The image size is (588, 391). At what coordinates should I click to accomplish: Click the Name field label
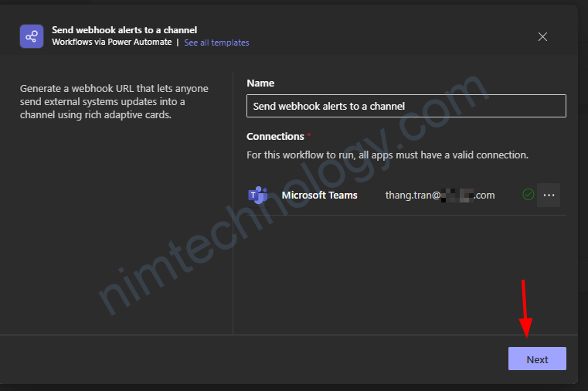coord(260,83)
